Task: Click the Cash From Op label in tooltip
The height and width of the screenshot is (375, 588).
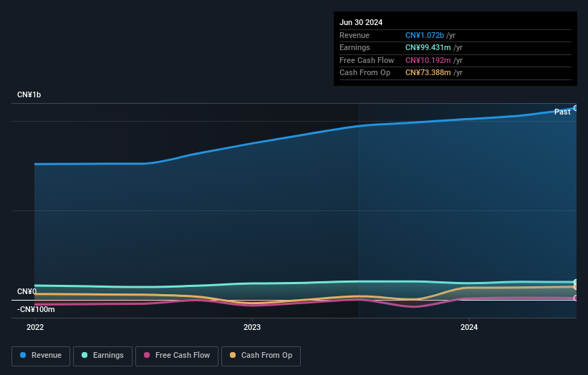Action: coord(365,73)
